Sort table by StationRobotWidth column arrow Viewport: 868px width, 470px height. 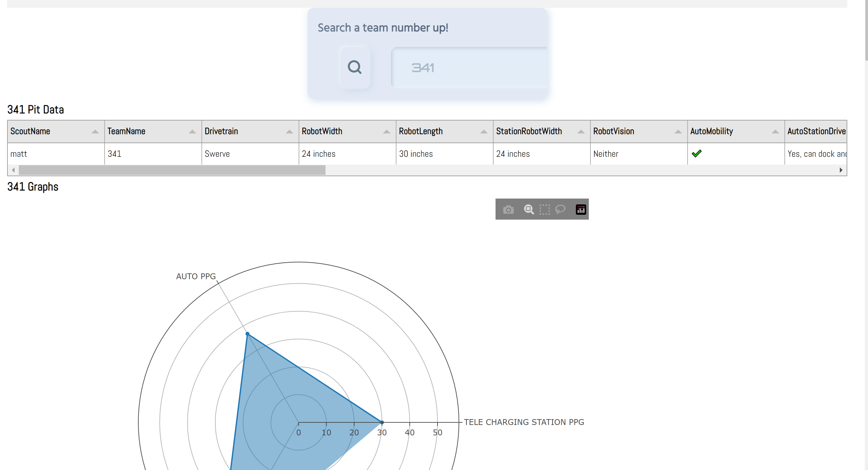tap(581, 132)
